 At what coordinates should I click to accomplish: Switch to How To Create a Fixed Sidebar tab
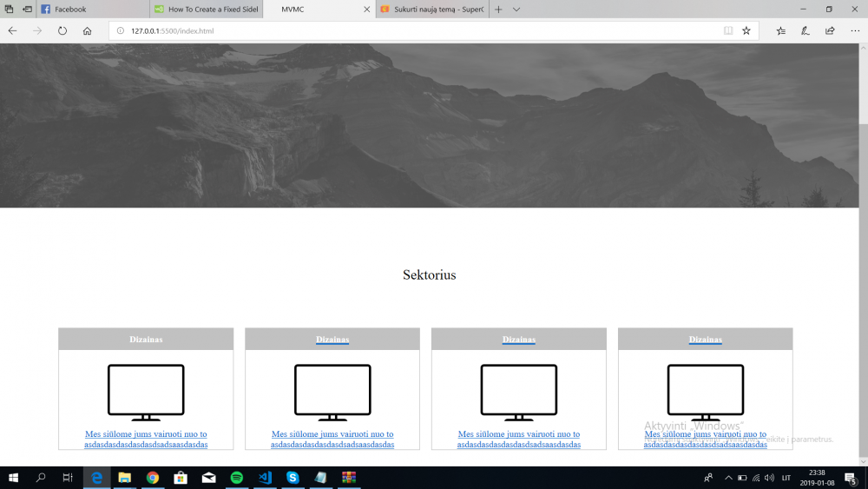coord(206,10)
